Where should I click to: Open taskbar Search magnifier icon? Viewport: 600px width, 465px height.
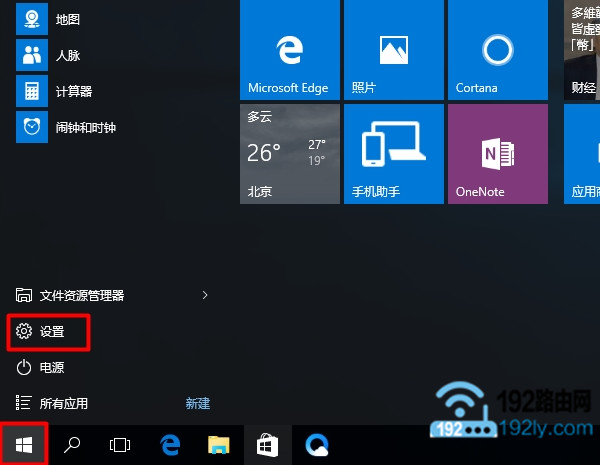72,445
